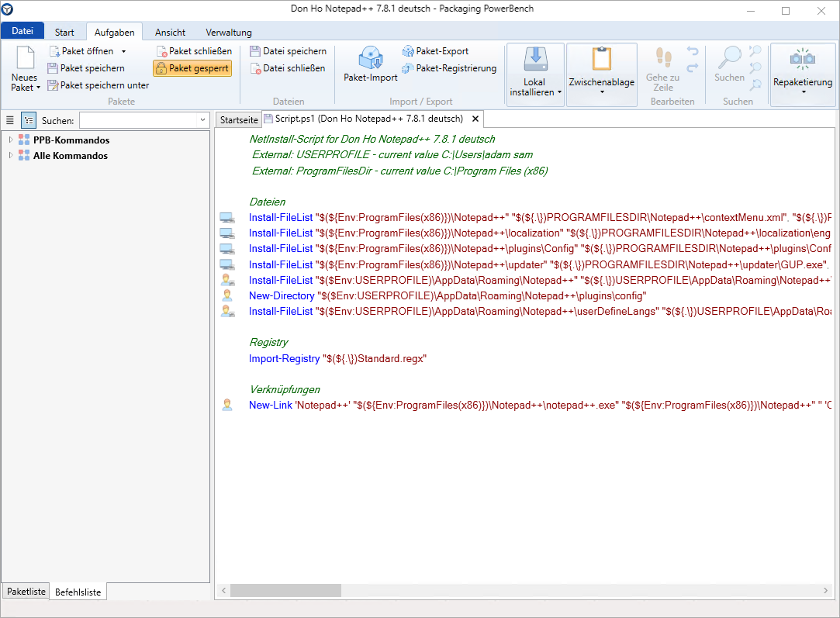Viewport: 840px width, 618px height.
Task: Switch to tree view icon in command panel
Action: tap(28, 120)
